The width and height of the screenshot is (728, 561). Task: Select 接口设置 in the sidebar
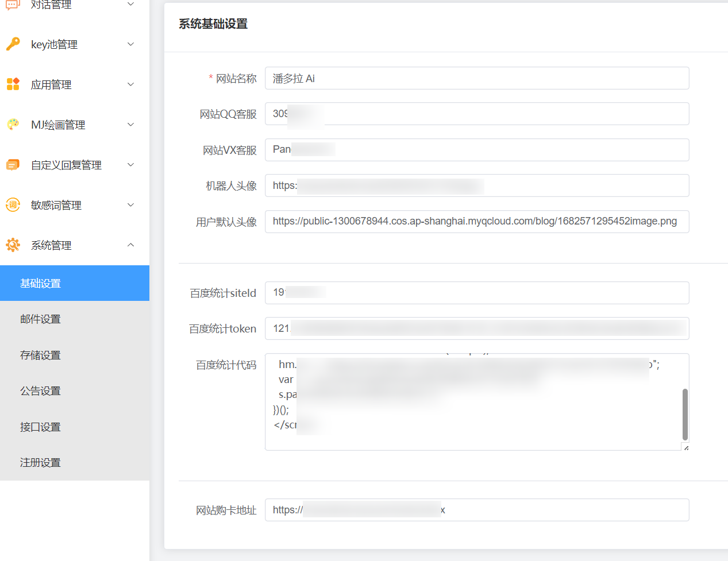tap(40, 427)
